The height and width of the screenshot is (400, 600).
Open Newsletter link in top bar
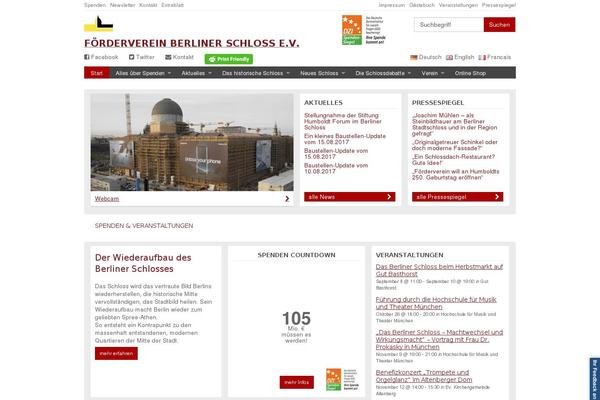(122, 5)
